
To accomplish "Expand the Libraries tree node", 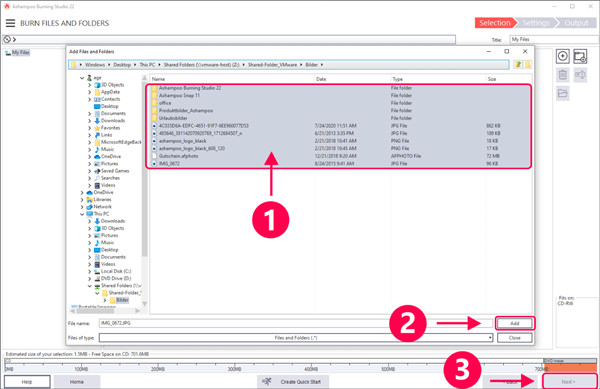I will click(x=82, y=200).
